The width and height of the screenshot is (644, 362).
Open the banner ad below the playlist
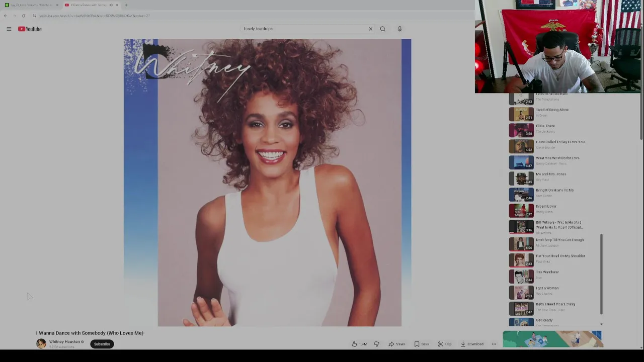(x=552, y=339)
